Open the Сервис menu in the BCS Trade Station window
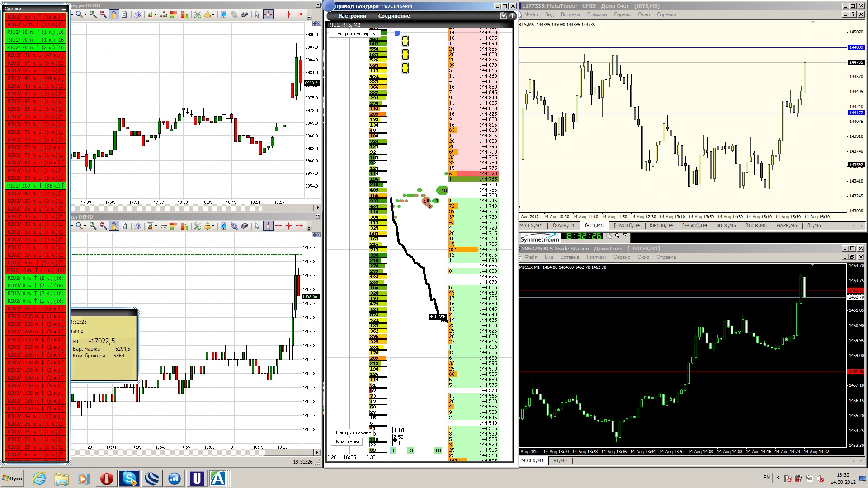The width and height of the screenshot is (868, 488). coord(622,257)
